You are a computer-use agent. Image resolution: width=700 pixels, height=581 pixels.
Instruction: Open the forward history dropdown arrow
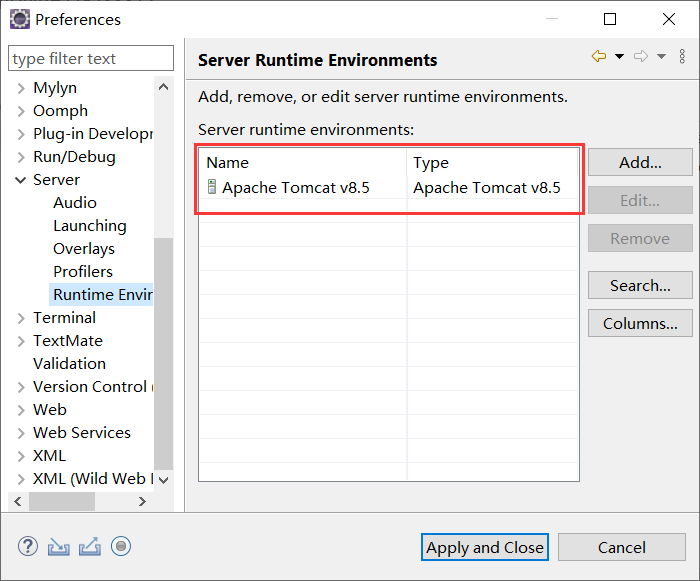(x=661, y=57)
